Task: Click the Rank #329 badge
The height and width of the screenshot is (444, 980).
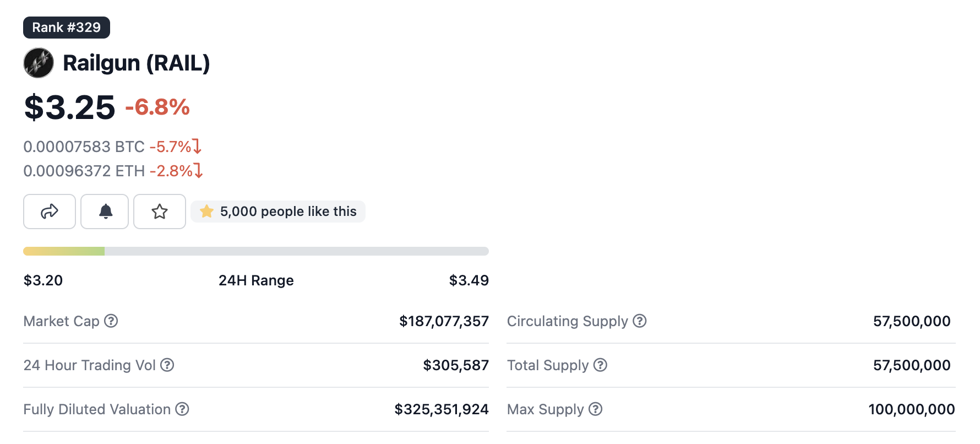Action: click(x=67, y=28)
